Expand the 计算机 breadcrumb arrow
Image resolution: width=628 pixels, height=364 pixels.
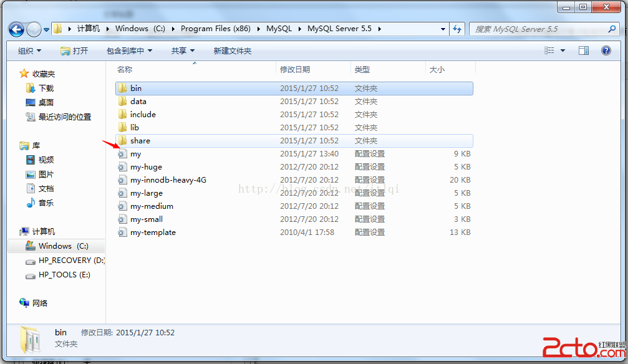click(x=107, y=29)
